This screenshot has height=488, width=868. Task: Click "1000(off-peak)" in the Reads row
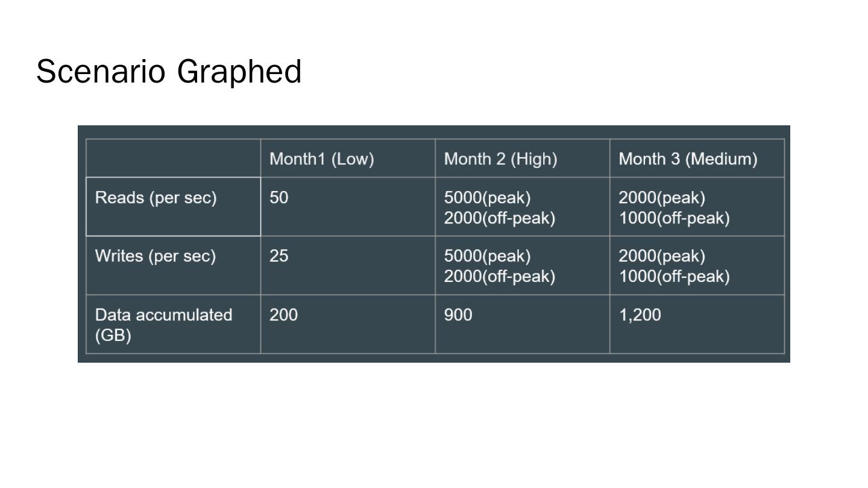(674, 218)
